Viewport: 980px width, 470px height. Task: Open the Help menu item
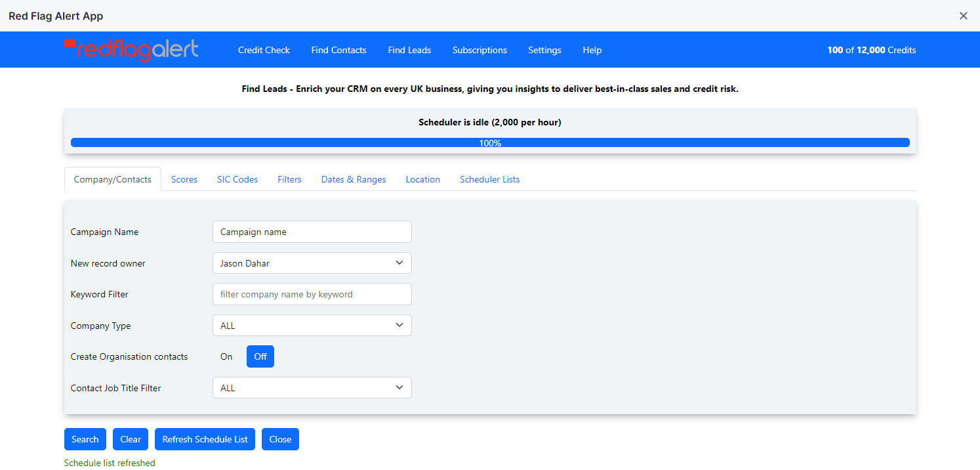point(592,50)
